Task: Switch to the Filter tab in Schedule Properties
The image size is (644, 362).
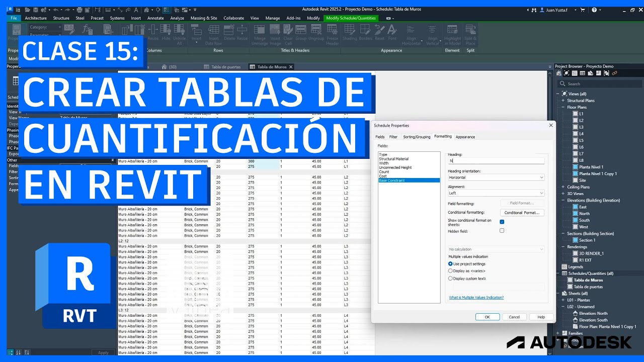Action: [x=393, y=137]
